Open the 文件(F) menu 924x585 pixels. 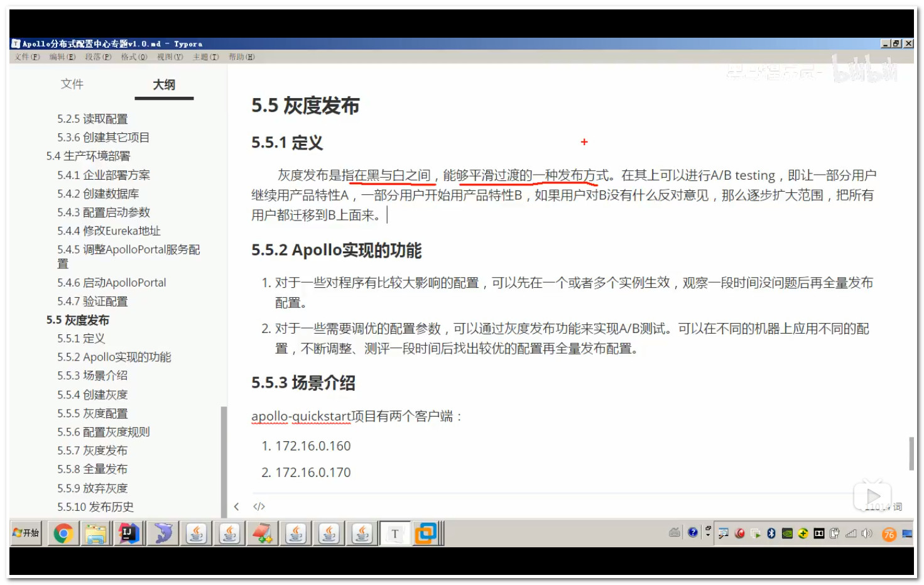[27, 57]
